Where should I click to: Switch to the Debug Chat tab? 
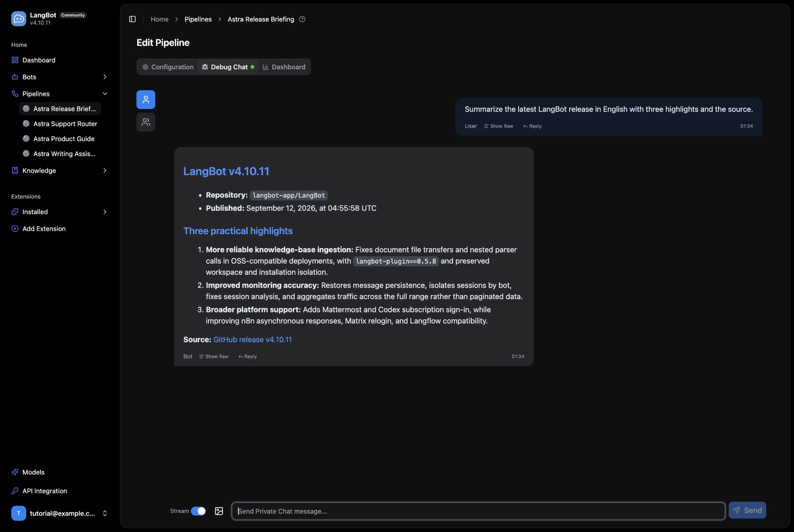(228, 67)
